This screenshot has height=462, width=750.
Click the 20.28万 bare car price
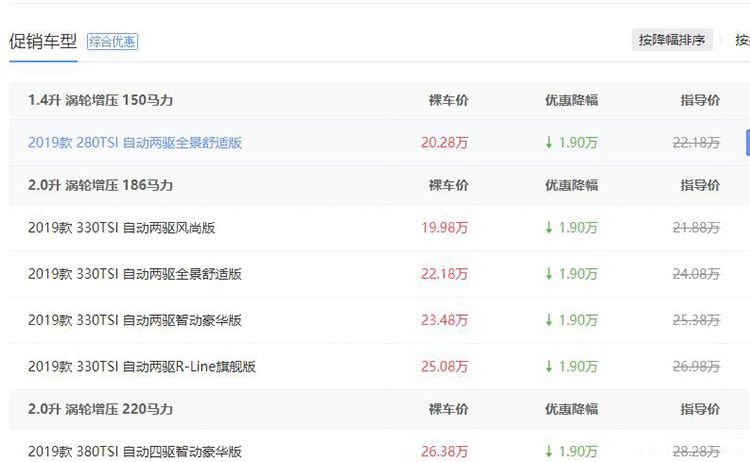coord(444,143)
